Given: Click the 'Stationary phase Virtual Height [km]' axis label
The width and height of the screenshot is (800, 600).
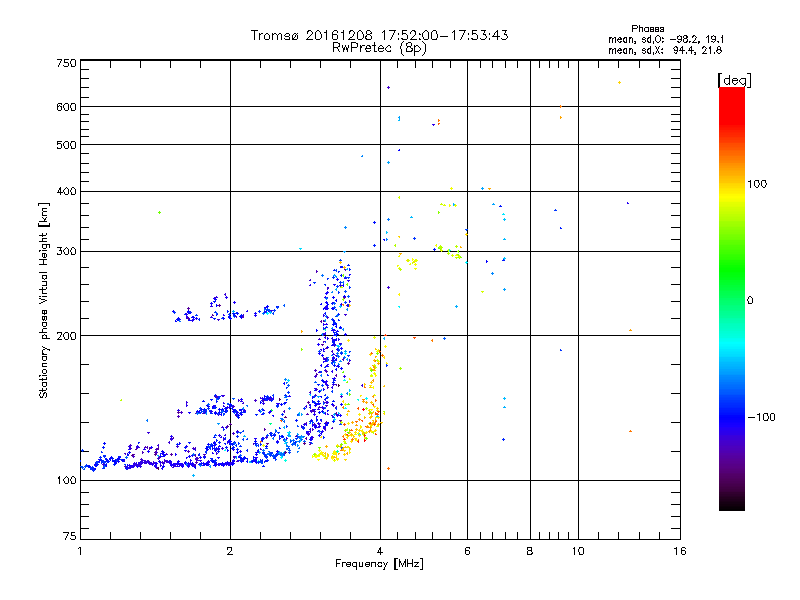Looking at the screenshot, I should 43,301.
